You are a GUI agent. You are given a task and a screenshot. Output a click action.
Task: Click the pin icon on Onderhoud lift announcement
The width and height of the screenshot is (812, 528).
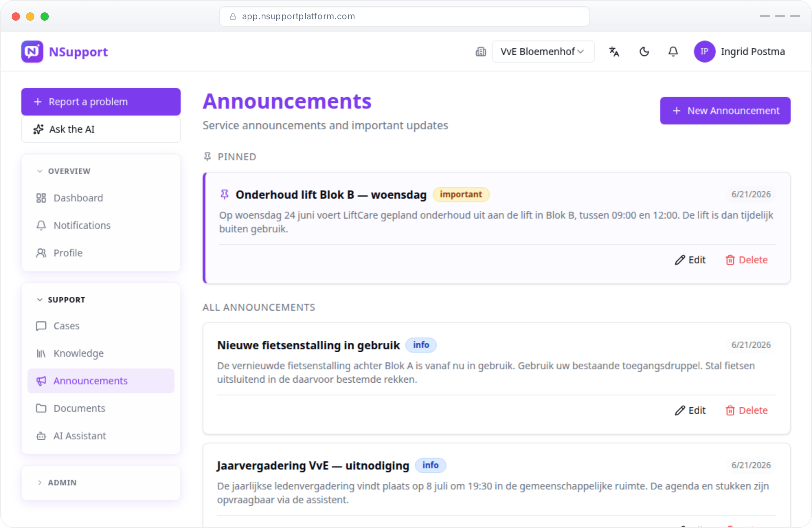[225, 195]
